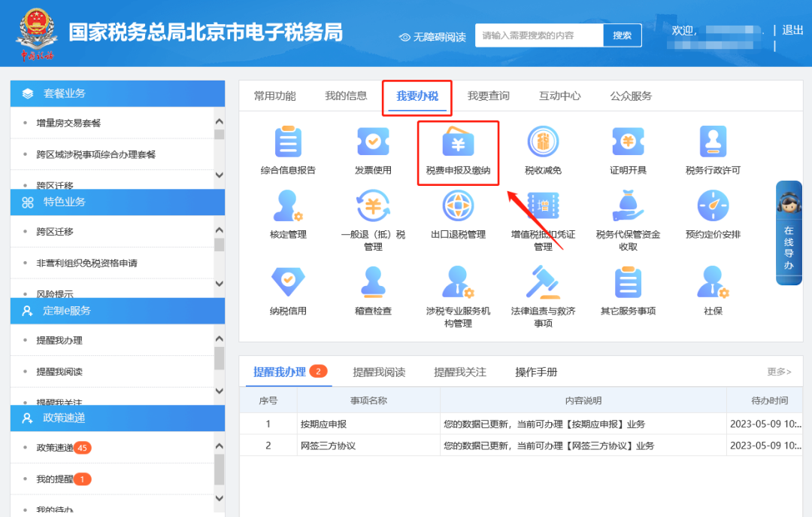Click the 更多> link
This screenshot has width=812, height=517.
coord(780,371)
